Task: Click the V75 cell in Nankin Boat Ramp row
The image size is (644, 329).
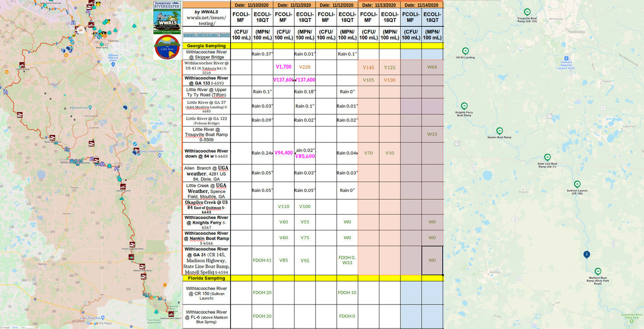Action: (x=304, y=238)
